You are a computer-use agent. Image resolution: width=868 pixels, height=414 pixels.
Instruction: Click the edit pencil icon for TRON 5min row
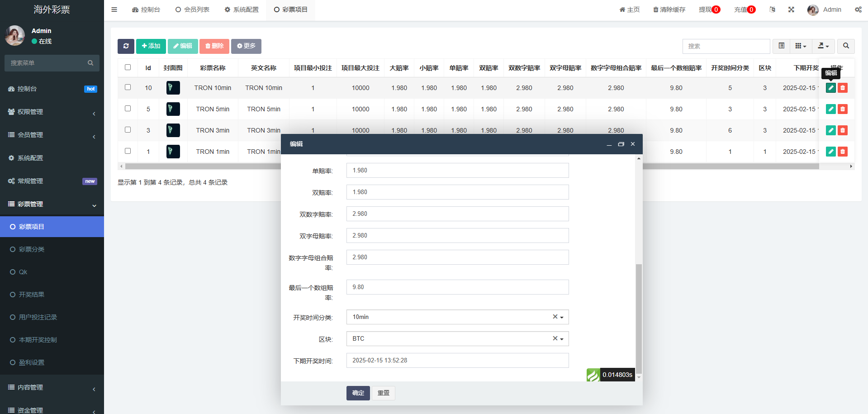[x=830, y=109]
